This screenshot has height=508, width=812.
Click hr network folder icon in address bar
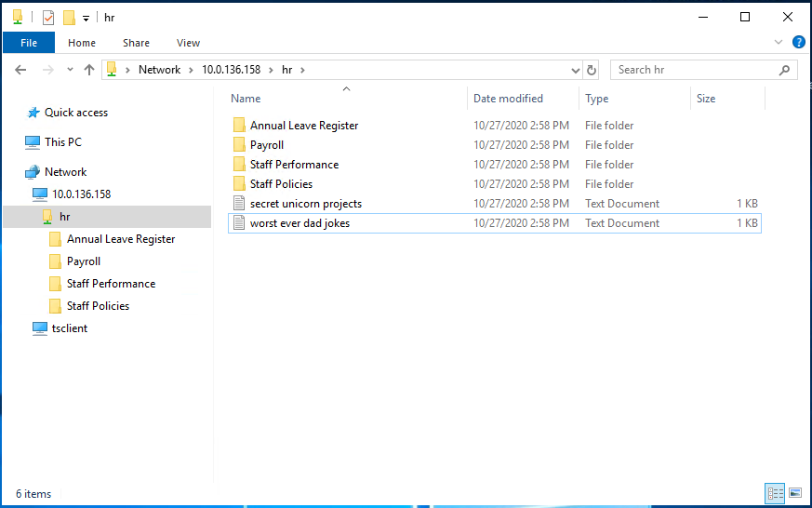pos(112,70)
